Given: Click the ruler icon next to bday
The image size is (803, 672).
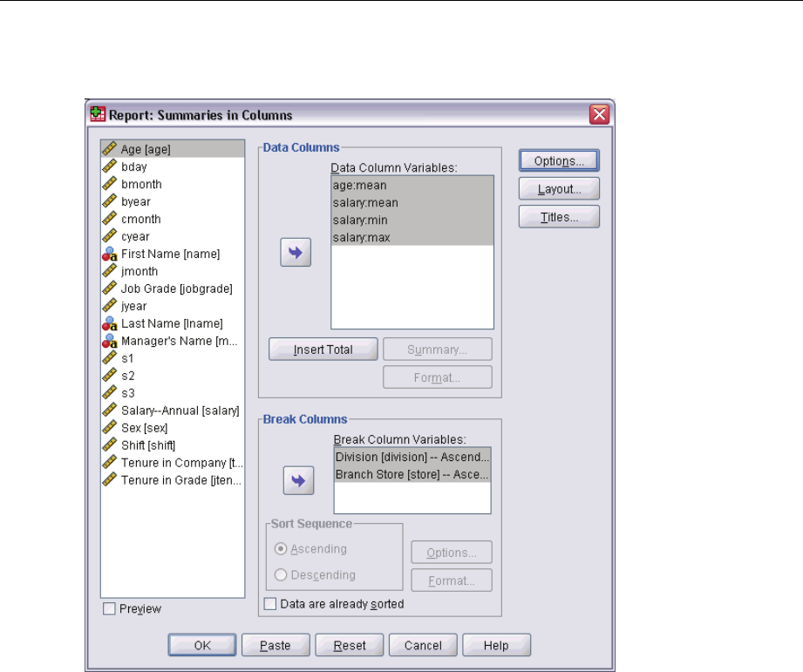Looking at the screenshot, I should pyautogui.click(x=110, y=166).
